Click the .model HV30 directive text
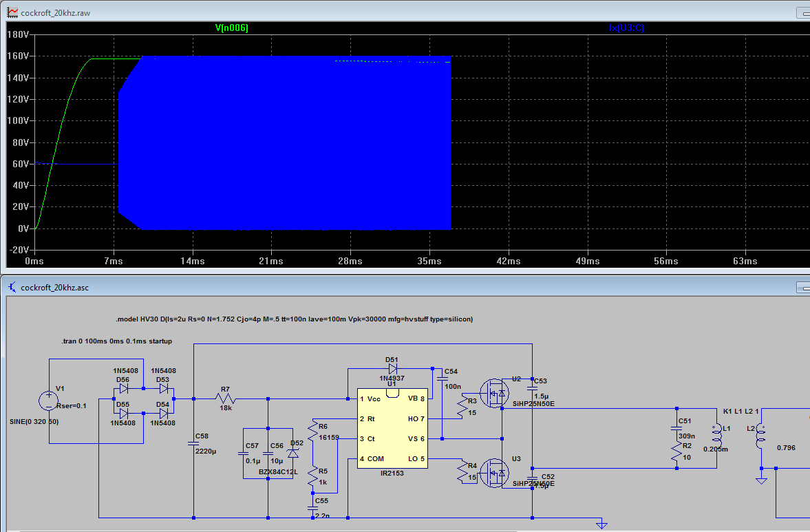 (295, 319)
